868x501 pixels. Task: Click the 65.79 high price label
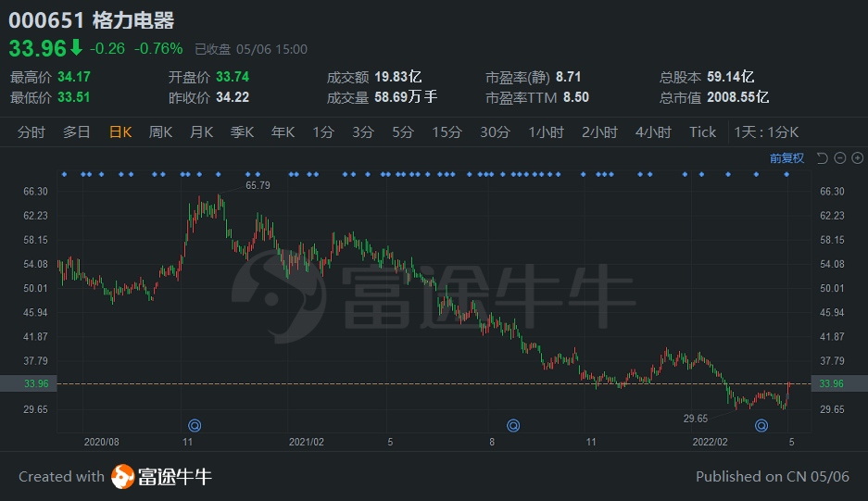(258, 185)
